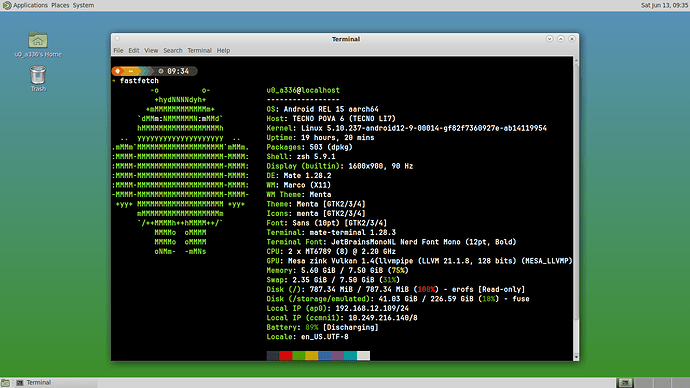
Task: Open the Terminal View menu
Action: click(x=151, y=51)
